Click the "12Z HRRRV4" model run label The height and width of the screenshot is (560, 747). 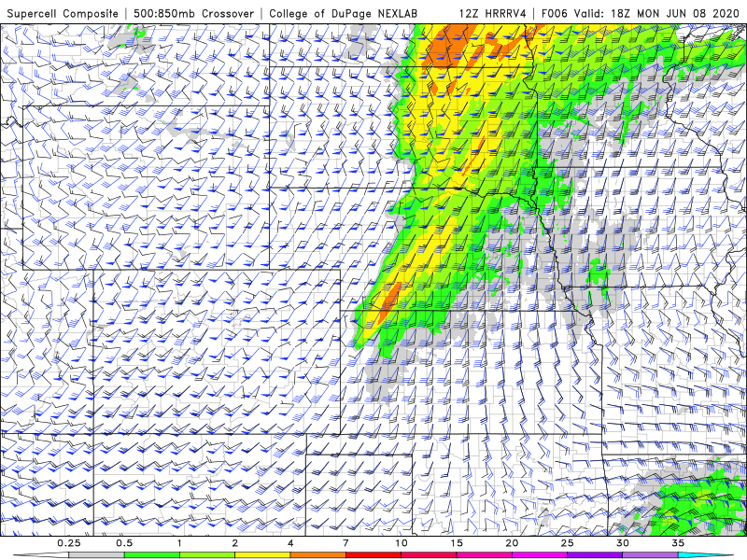click(x=492, y=13)
